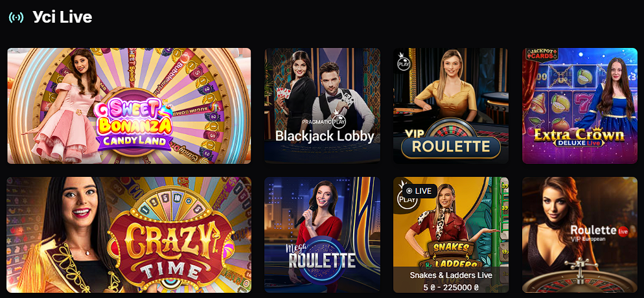Click the Jackpot Cards badge icon
644x298 pixels.
point(542,54)
